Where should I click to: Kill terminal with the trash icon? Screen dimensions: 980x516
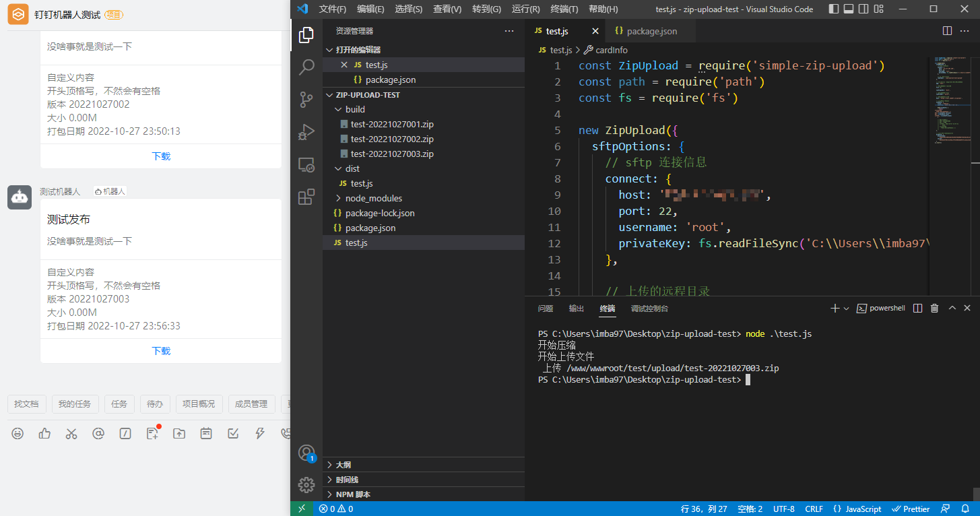[x=934, y=308]
